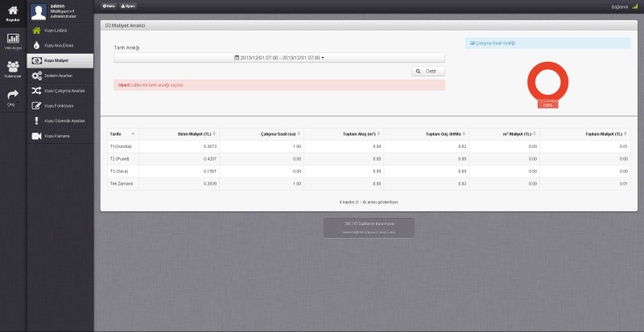This screenshot has height=332, width=644.
Task: Click the Getir search button
Action: click(x=428, y=72)
